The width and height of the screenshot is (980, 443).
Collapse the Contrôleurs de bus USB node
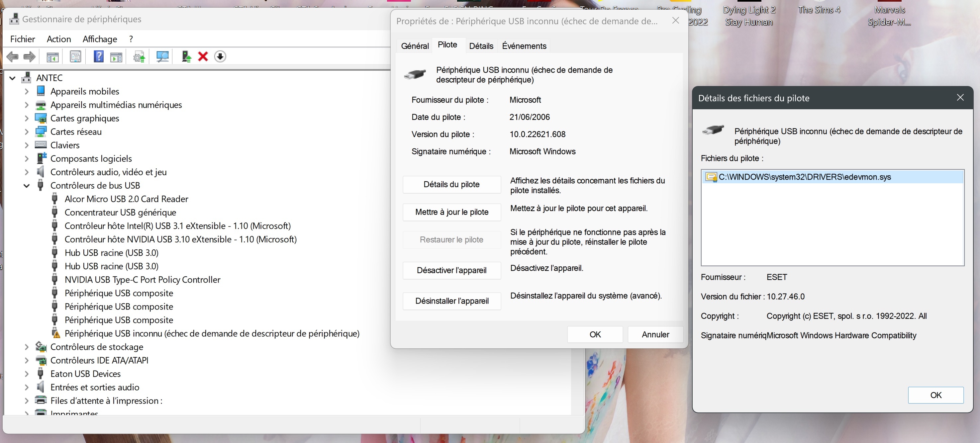[26, 186]
